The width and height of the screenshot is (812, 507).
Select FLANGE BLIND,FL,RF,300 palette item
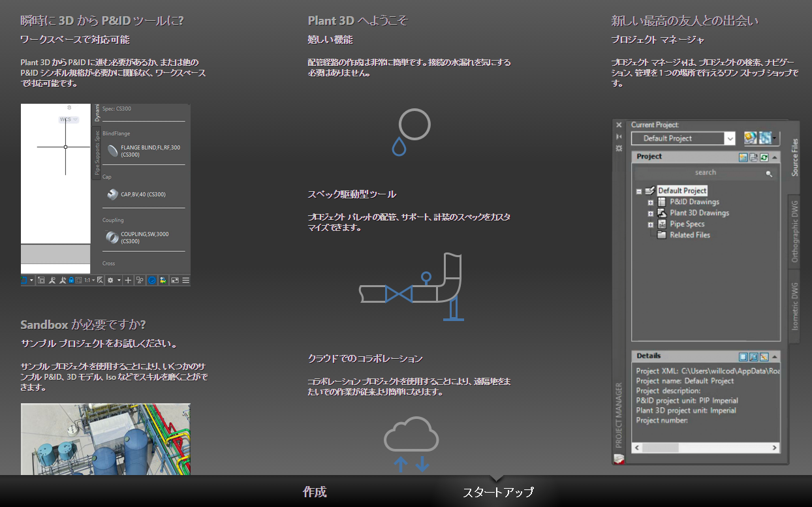click(x=143, y=151)
